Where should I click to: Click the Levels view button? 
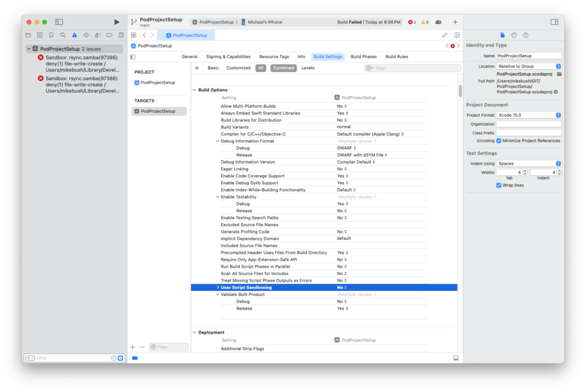point(308,68)
